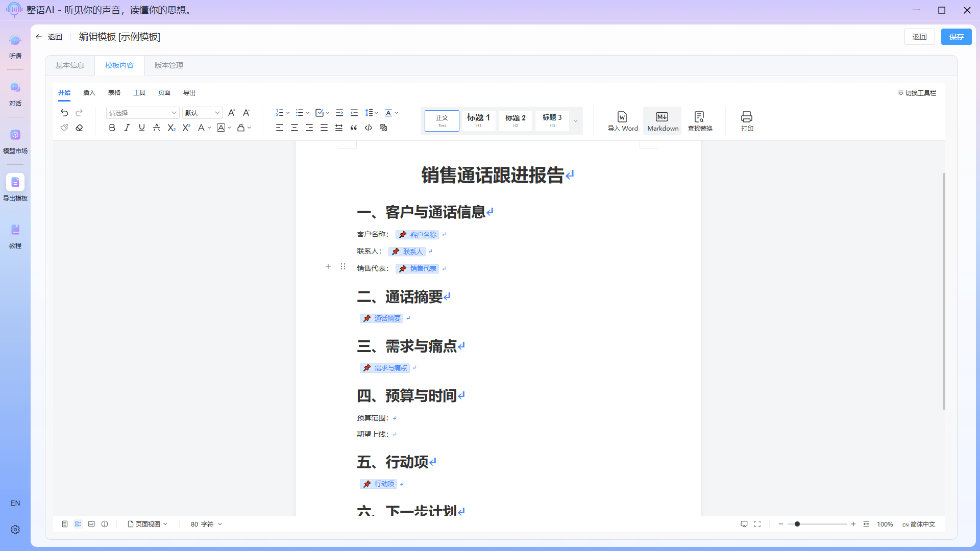Click the blue 保存 button
This screenshot has width=980, height=551.
pos(956,37)
